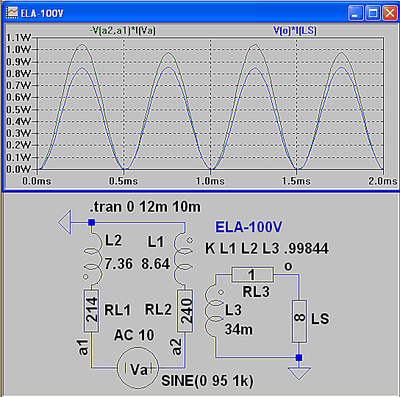Click the L1 inductor name label

pos(156,242)
